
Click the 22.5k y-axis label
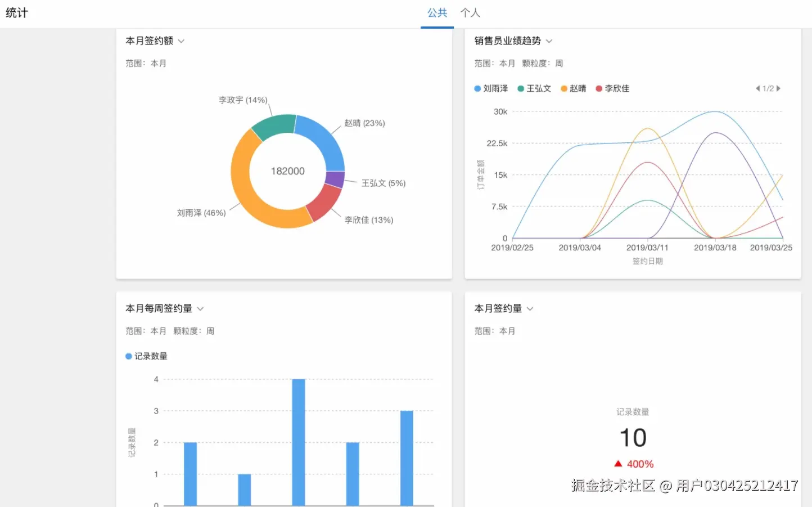pos(497,143)
